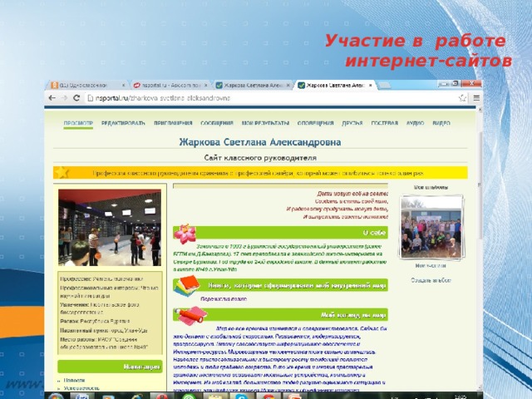Image resolution: width=532 pixels, height=399 pixels.
Task: Click the 'О себе' section header
Action: [280, 233]
